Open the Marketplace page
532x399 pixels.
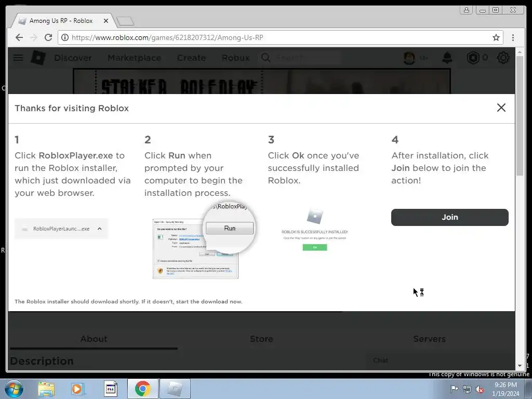135,58
